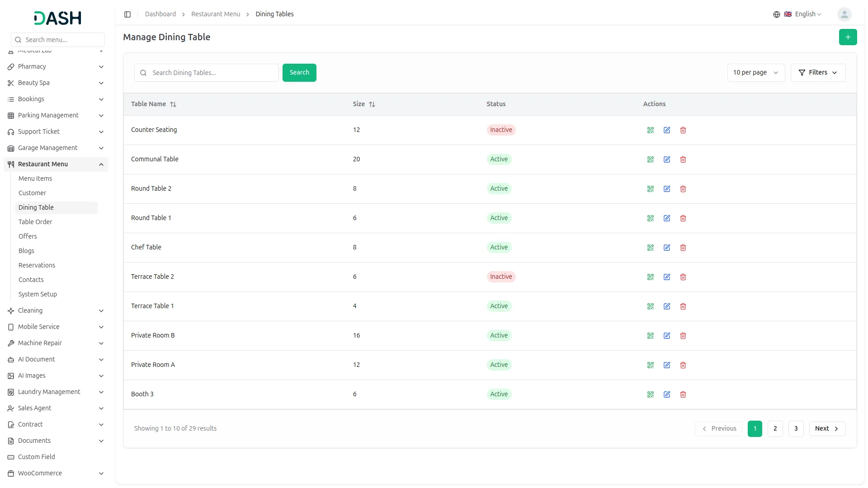Delete Private Room B entry

(683, 336)
